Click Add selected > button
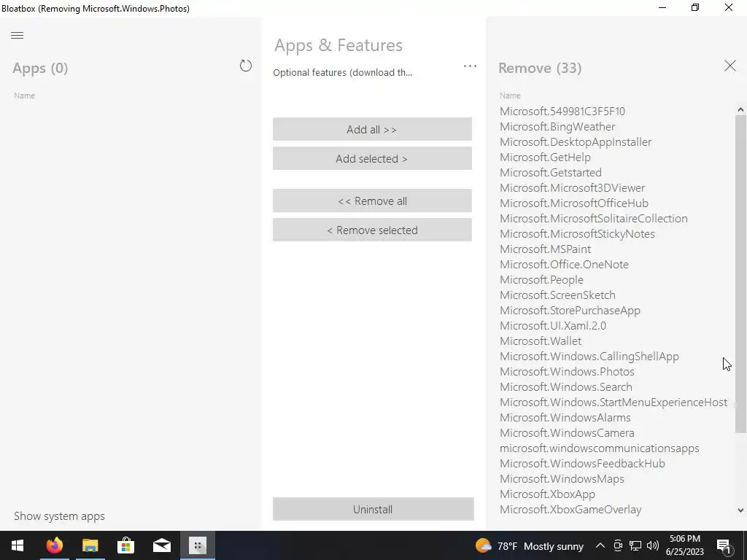This screenshot has width=747, height=560. [372, 158]
